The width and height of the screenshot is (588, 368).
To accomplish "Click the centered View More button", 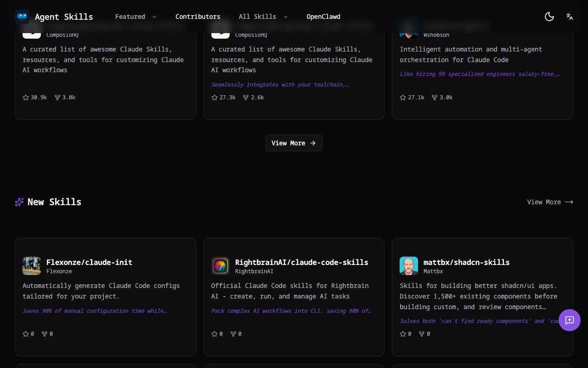I will click(294, 143).
